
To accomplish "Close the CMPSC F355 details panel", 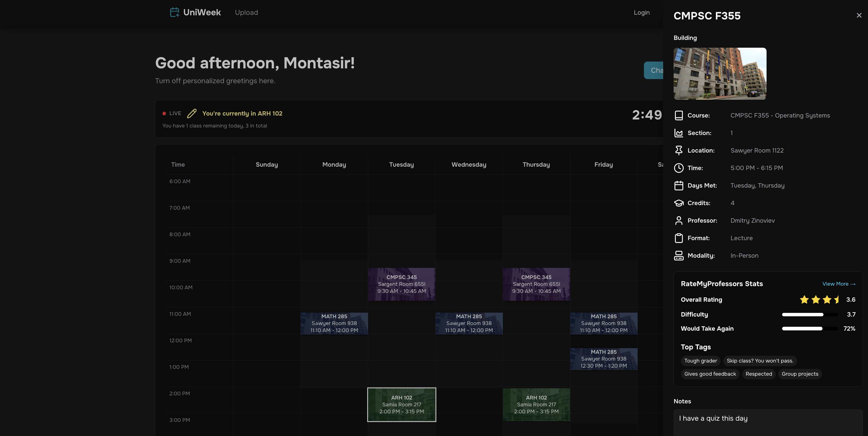I will click(859, 16).
